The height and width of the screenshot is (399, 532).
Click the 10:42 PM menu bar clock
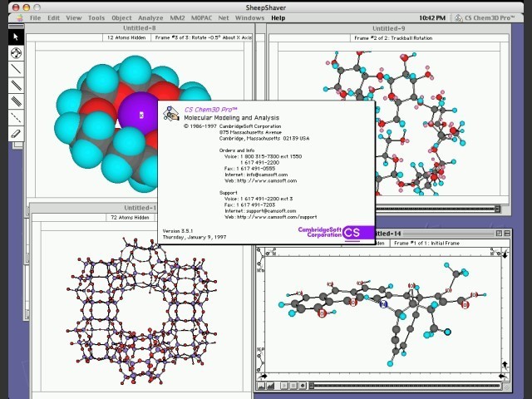pyautogui.click(x=432, y=18)
